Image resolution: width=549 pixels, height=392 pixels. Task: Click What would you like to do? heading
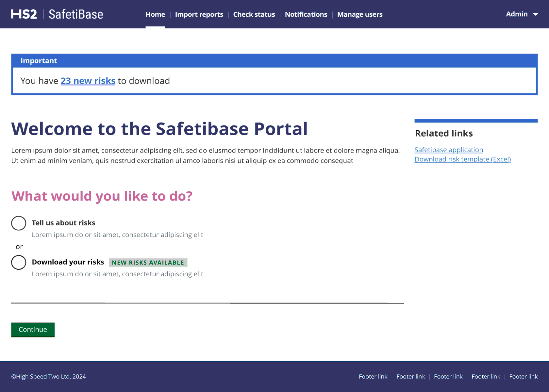pyautogui.click(x=102, y=196)
